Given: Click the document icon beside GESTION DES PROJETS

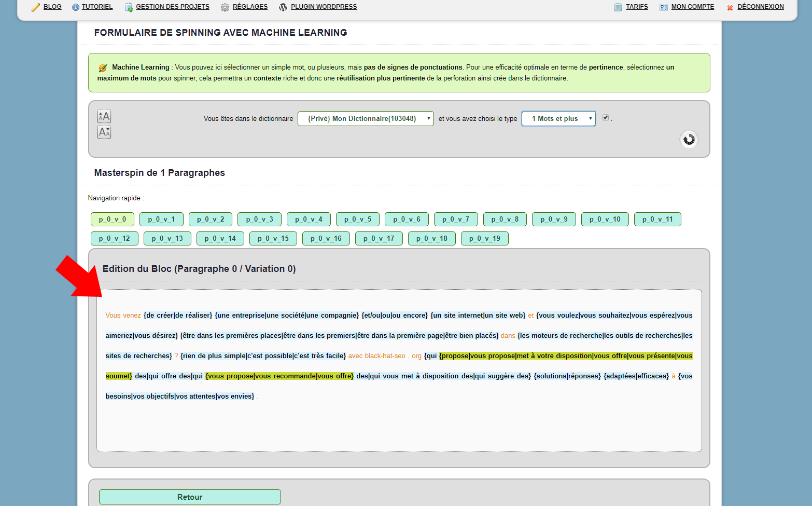Looking at the screenshot, I should pyautogui.click(x=129, y=7).
